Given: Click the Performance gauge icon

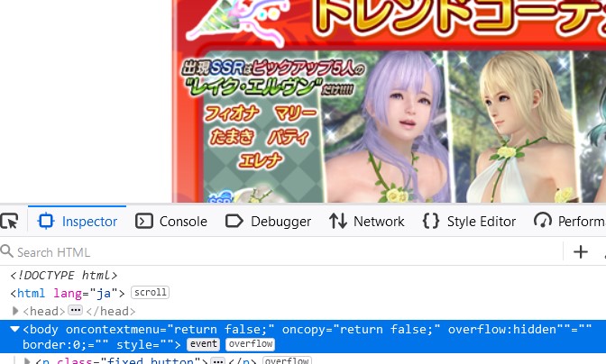Looking at the screenshot, I should 543,221.
